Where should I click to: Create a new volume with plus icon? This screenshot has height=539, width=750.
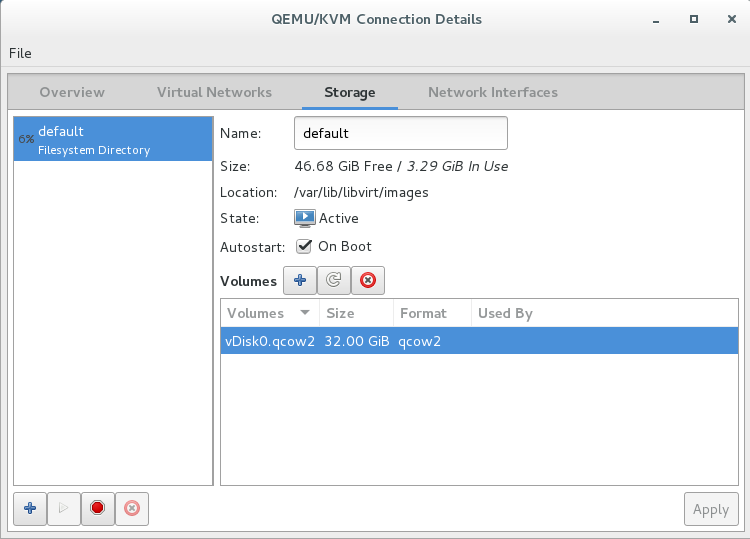[x=300, y=280]
